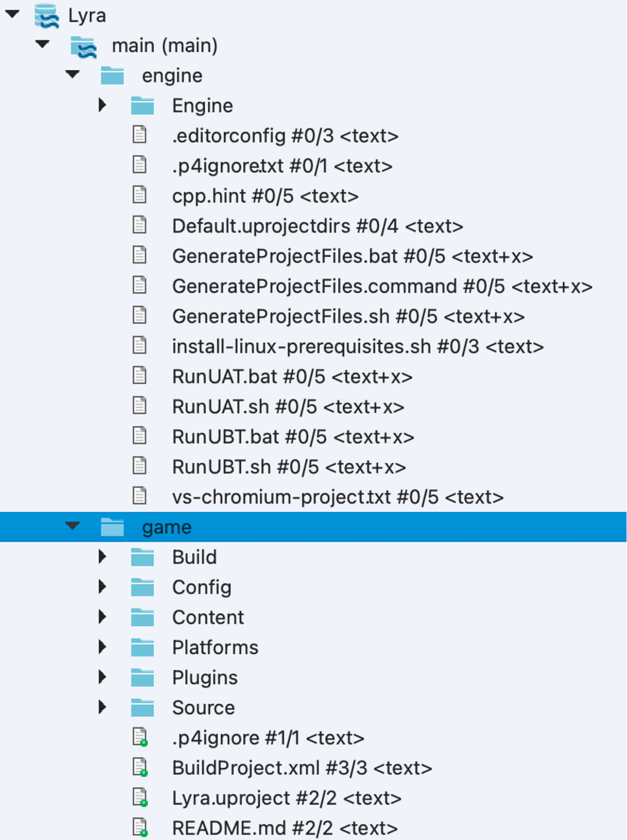Viewport: 627px width, 840px height.
Task: Expand the Source folder arrow
Action: tap(102, 707)
